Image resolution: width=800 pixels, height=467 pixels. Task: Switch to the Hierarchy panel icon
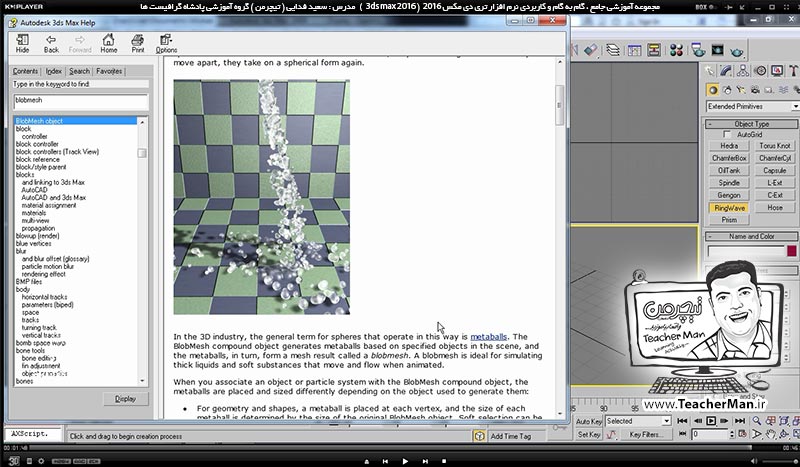(x=743, y=70)
